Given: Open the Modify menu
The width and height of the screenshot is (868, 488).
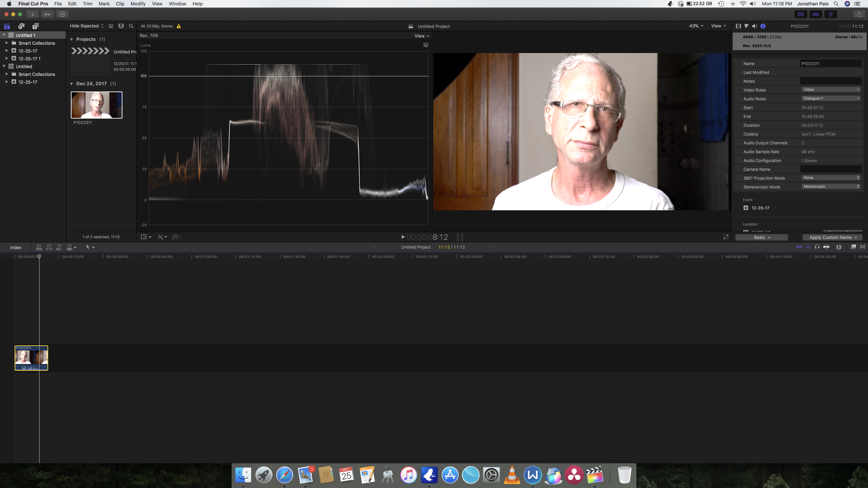Looking at the screenshot, I should coord(138,4).
